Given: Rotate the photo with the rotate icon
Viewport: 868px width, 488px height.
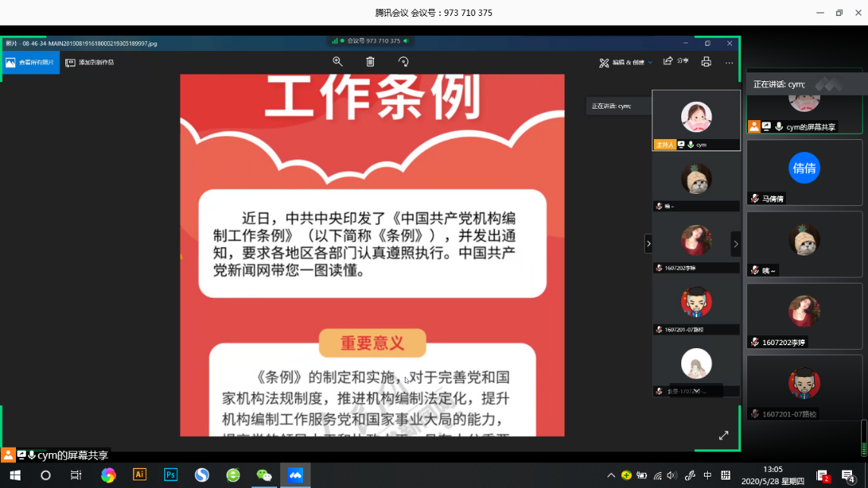Looking at the screenshot, I should point(403,62).
